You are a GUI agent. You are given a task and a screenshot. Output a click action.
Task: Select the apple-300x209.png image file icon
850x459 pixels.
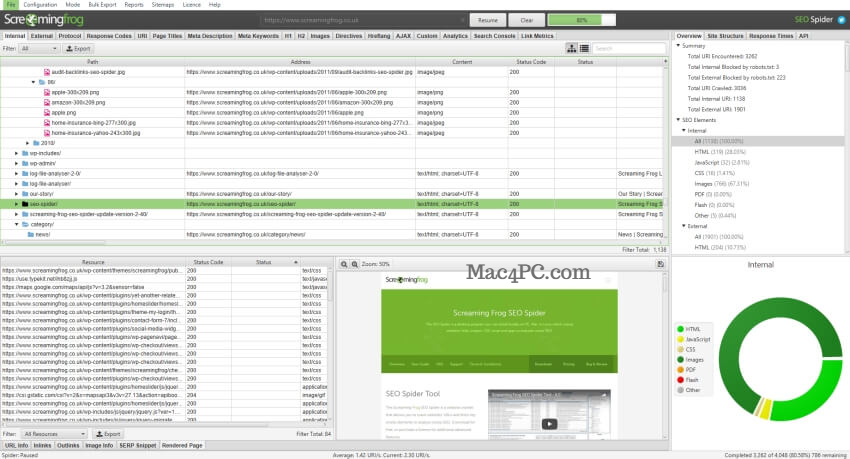click(x=47, y=92)
